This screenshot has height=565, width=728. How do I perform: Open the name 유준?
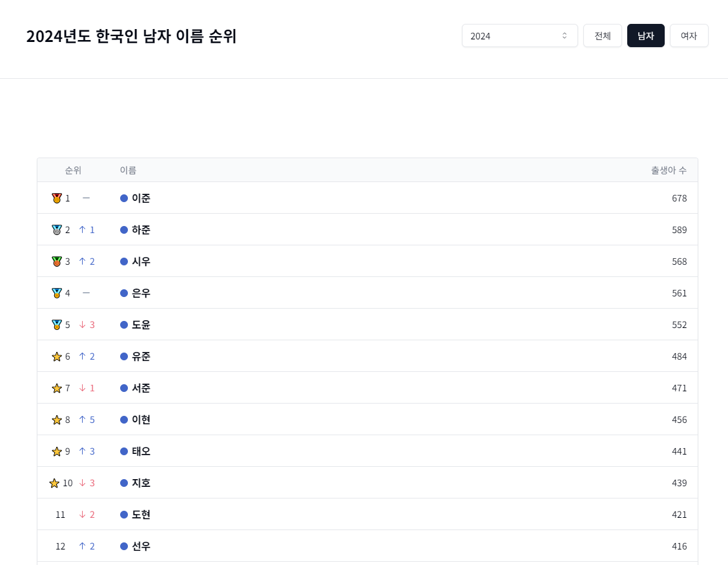click(141, 356)
